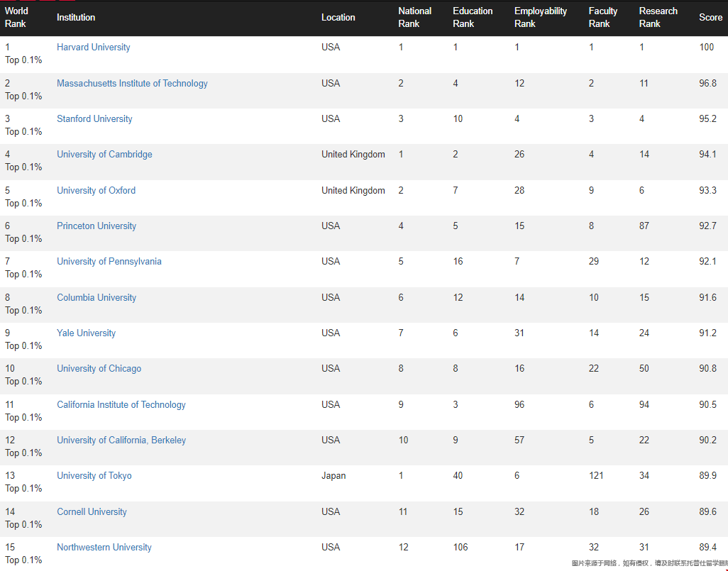Open Stanford University institution page
Screen dimensions: 728x571
(94, 119)
